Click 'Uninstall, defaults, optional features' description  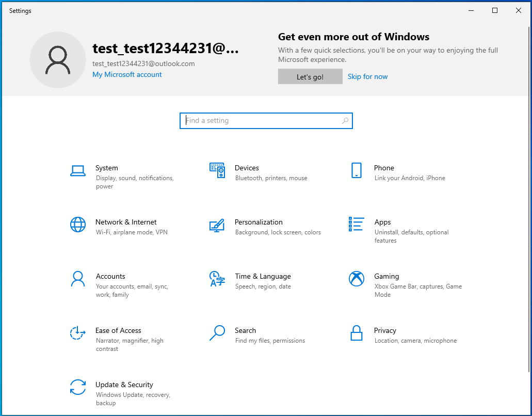click(x=411, y=236)
